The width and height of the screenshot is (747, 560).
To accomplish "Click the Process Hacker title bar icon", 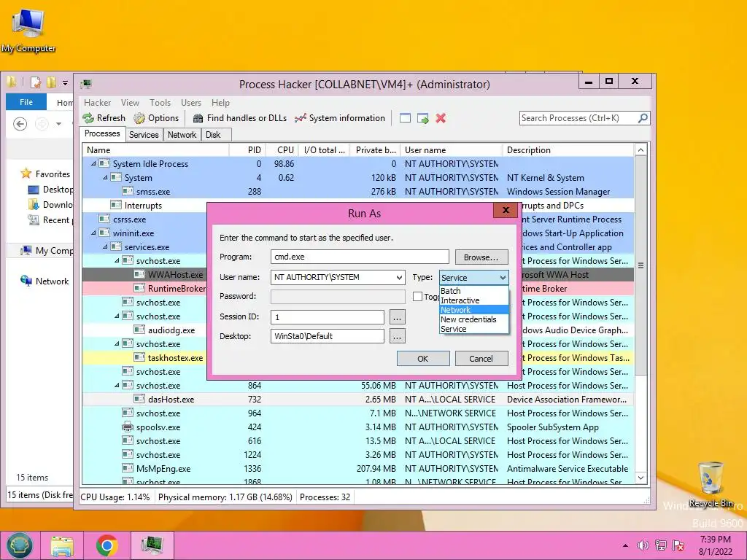I will coord(86,85).
